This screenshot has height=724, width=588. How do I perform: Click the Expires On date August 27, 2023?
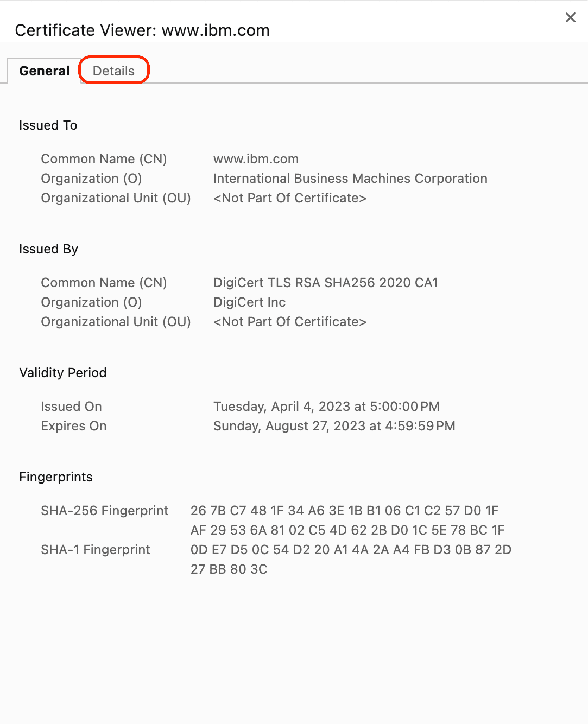(334, 426)
